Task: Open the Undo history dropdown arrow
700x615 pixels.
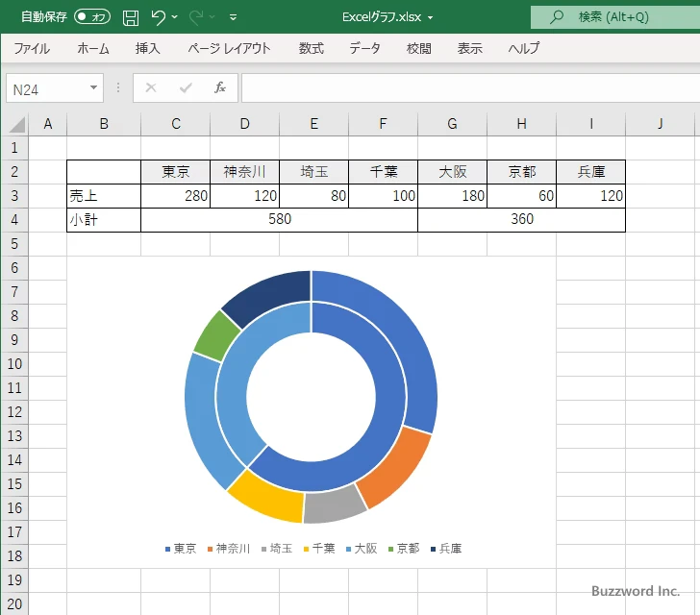Action: (175, 17)
